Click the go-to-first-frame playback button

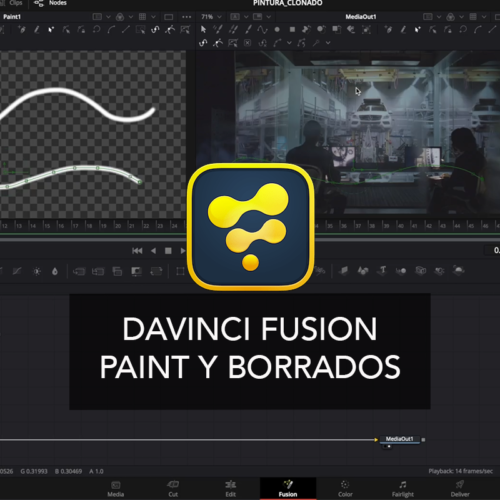click(137, 251)
